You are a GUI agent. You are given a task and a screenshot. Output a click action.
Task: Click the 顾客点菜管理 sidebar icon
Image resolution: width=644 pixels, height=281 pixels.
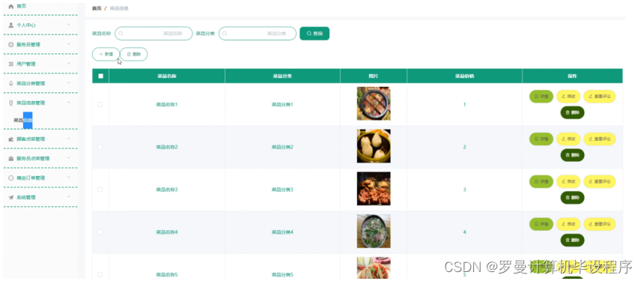point(11,139)
